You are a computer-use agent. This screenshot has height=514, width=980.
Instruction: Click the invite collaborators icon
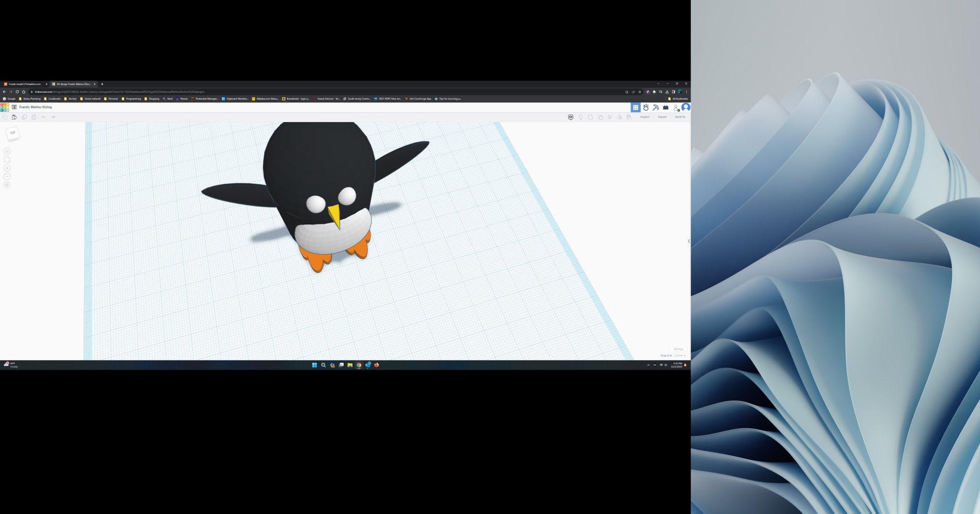pyautogui.click(x=677, y=108)
